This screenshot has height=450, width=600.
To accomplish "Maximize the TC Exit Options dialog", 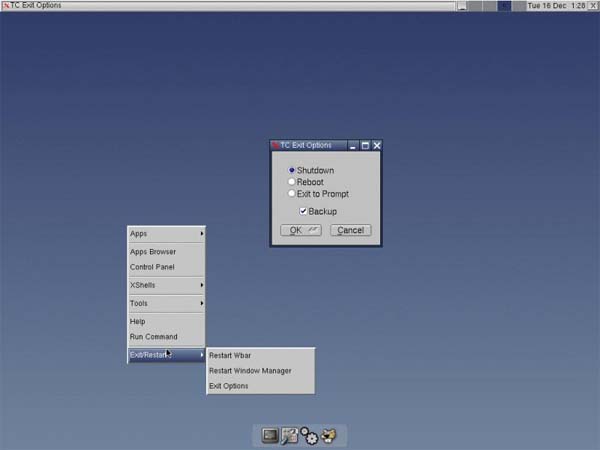I will tap(365, 145).
